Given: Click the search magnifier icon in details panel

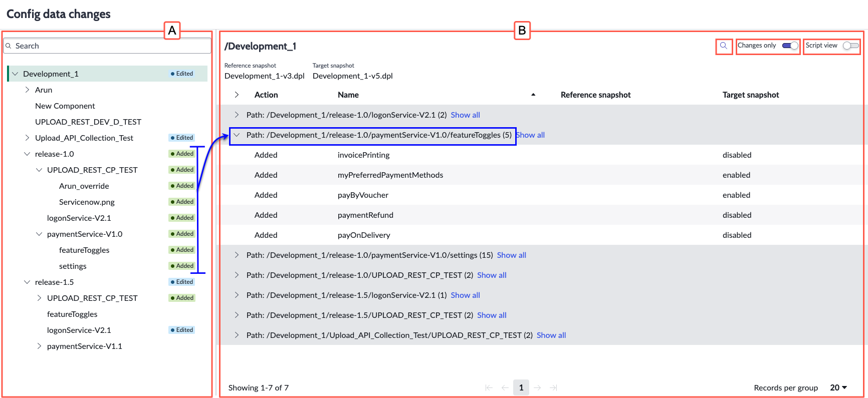Looking at the screenshot, I should point(724,46).
